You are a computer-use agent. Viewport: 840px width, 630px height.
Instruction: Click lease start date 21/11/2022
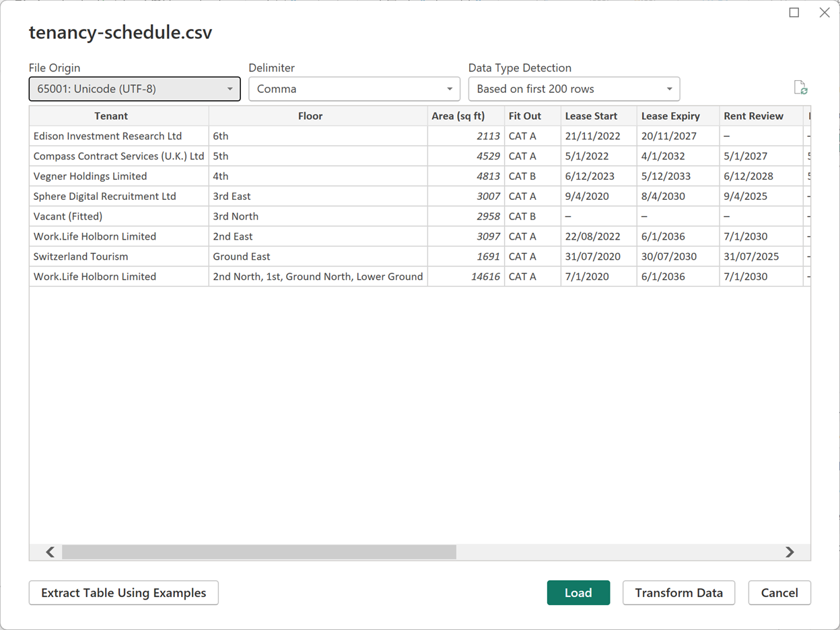(599, 136)
